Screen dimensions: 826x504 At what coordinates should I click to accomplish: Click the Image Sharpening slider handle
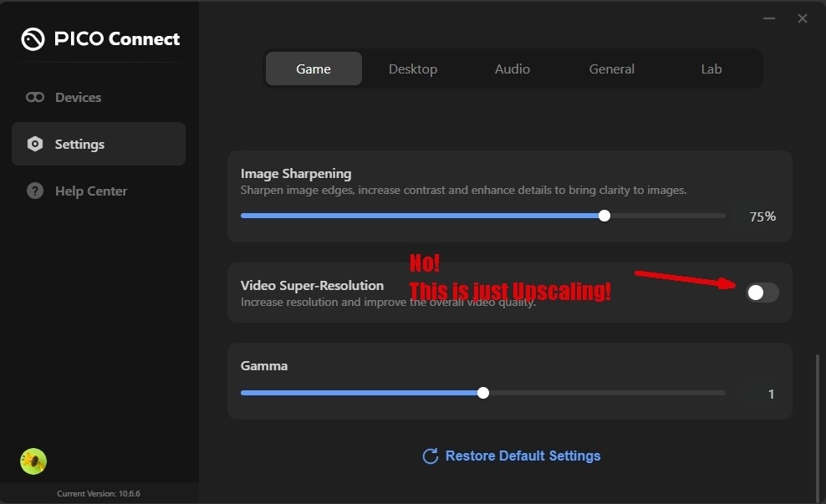pyautogui.click(x=604, y=216)
